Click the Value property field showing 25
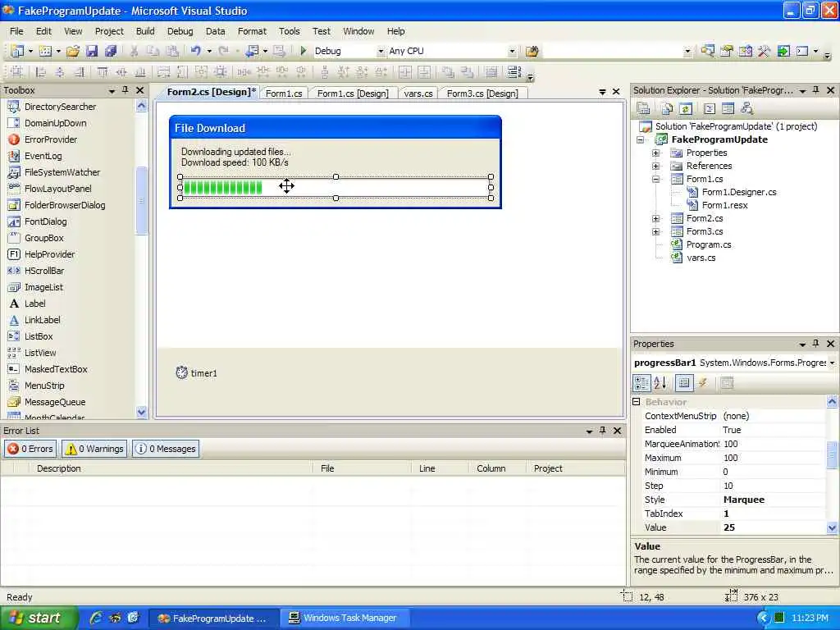The image size is (840, 630). (x=774, y=527)
